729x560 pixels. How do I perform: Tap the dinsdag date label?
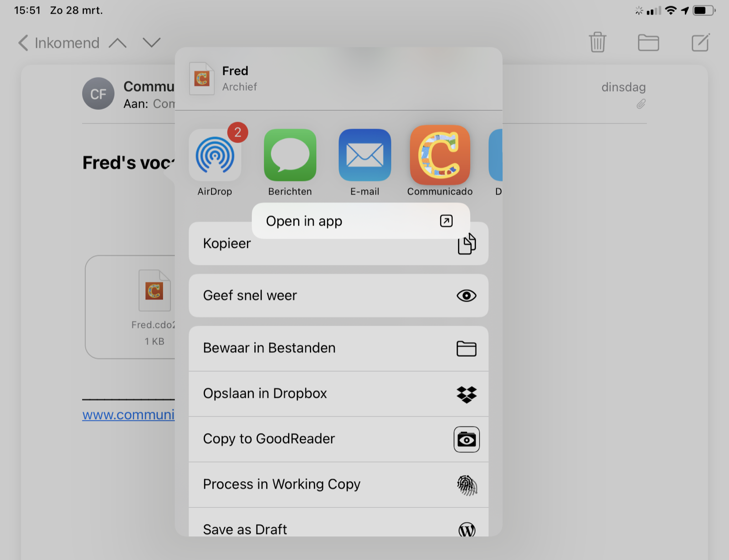click(623, 87)
